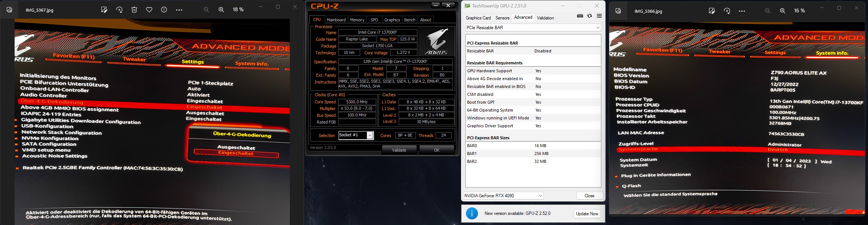
Task: Click the Resizable BAR Disabled row in GPU-Z
Action: pos(533,51)
